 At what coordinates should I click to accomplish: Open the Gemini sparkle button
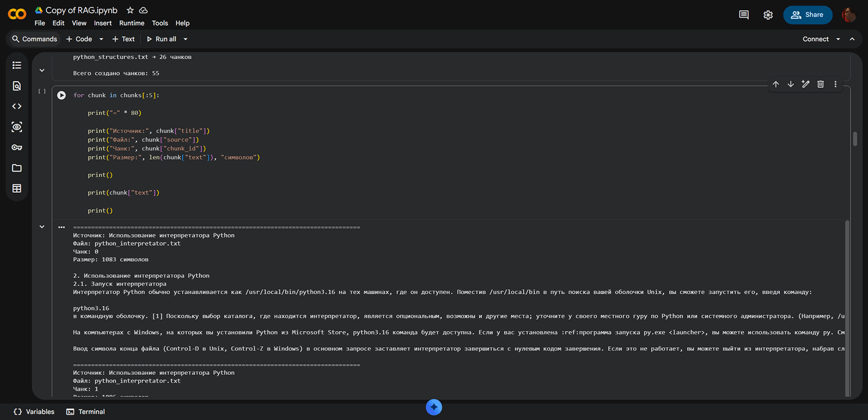(433, 408)
